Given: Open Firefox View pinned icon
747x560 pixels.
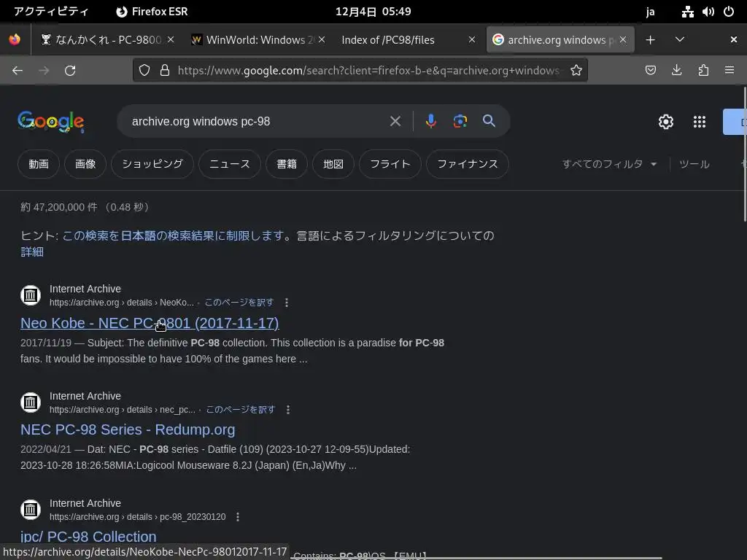Looking at the screenshot, I should [15, 39].
